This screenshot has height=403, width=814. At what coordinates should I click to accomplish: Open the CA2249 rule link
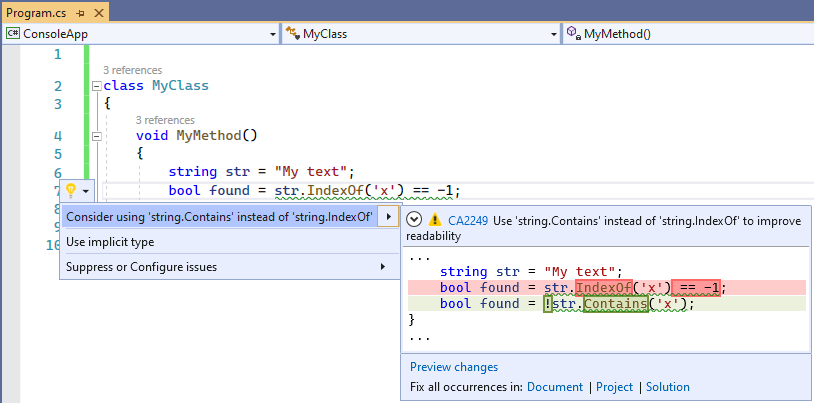467,220
